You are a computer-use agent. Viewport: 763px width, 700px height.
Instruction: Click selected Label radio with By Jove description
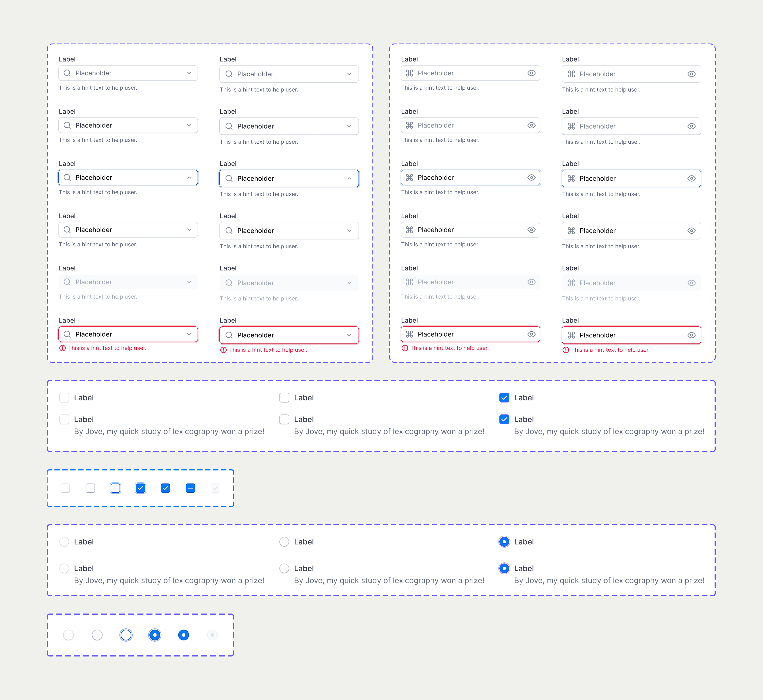pos(504,569)
